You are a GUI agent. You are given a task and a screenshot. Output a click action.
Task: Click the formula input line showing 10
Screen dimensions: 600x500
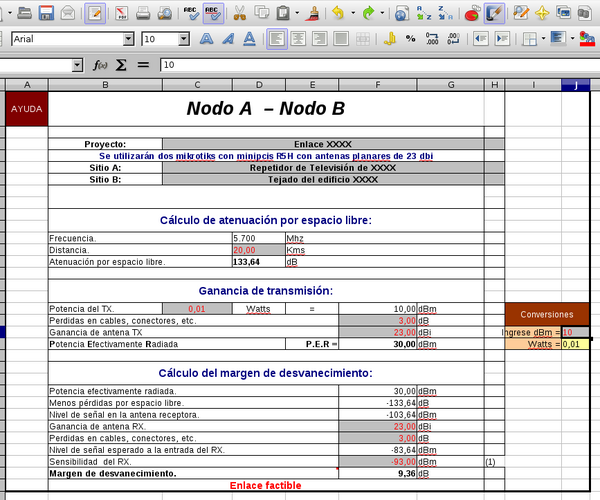[x=380, y=65]
